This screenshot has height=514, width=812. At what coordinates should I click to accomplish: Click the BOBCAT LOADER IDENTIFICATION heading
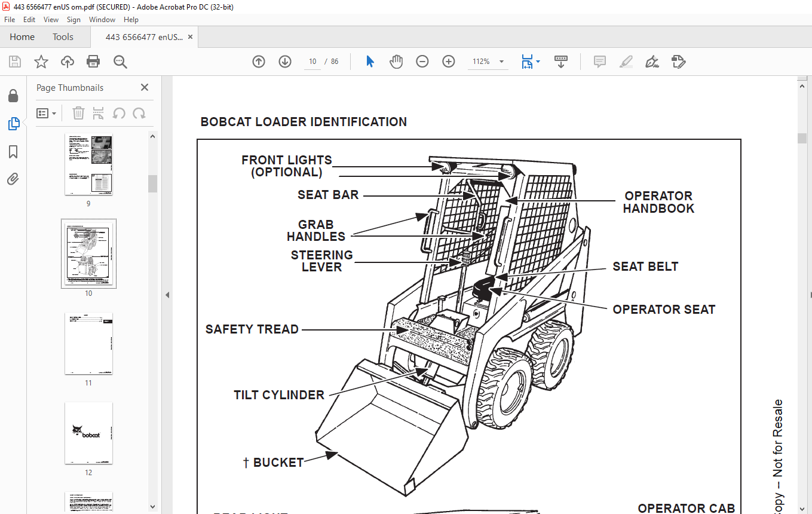click(304, 122)
